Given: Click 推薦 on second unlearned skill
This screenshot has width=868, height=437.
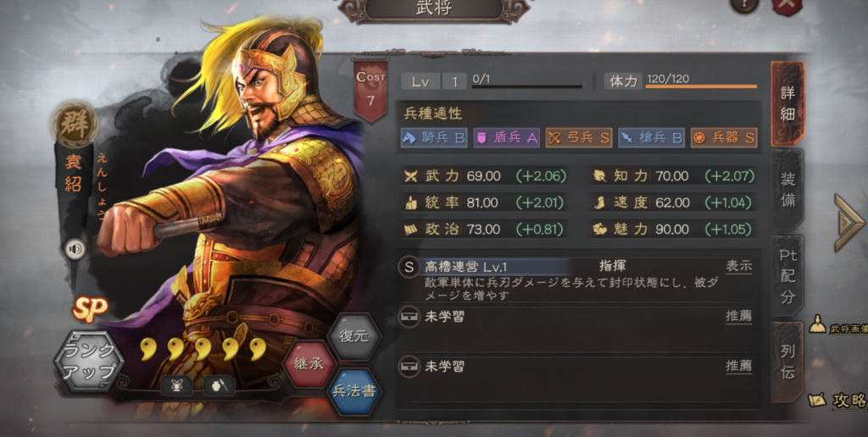Looking at the screenshot, I should pyautogui.click(x=739, y=366).
